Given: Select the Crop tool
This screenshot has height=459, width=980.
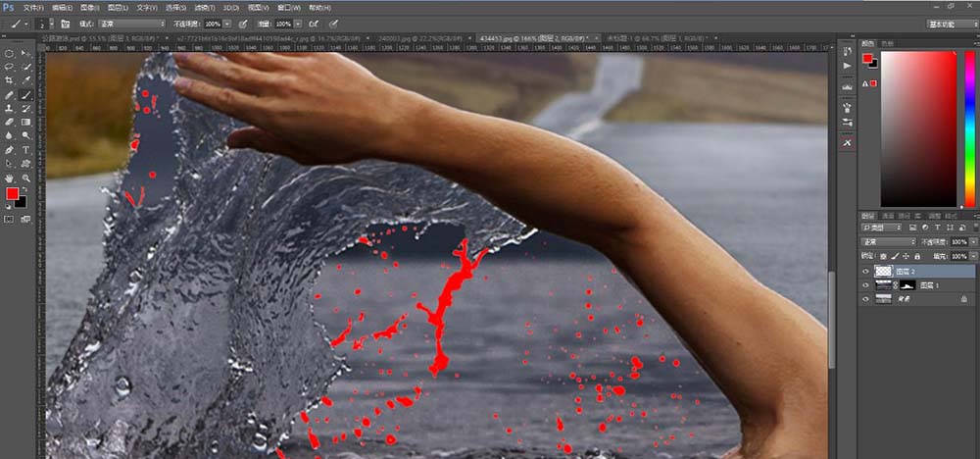Looking at the screenshot, I should pos(10,80).
